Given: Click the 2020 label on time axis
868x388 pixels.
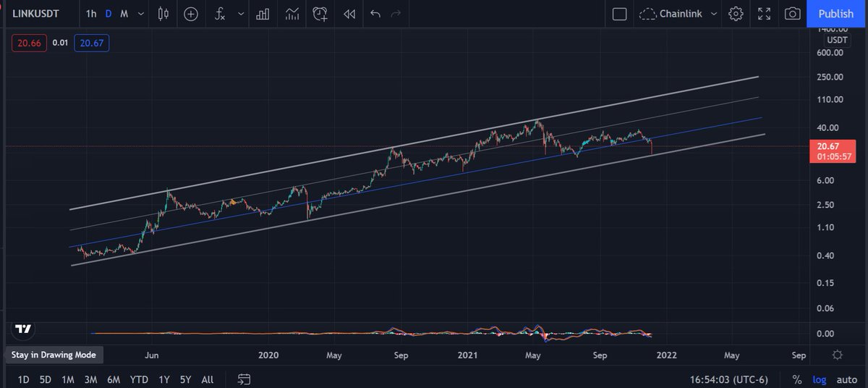Looking at the screenshot, I should tap(268, 355).
